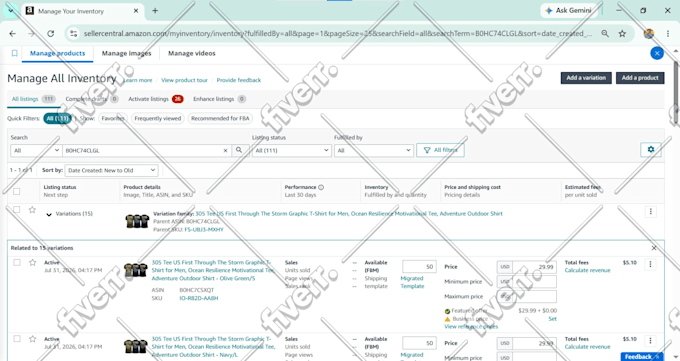Open the tab search chevron in title bar
This screenshot has height=361, width=680.
tap(10, 10)
